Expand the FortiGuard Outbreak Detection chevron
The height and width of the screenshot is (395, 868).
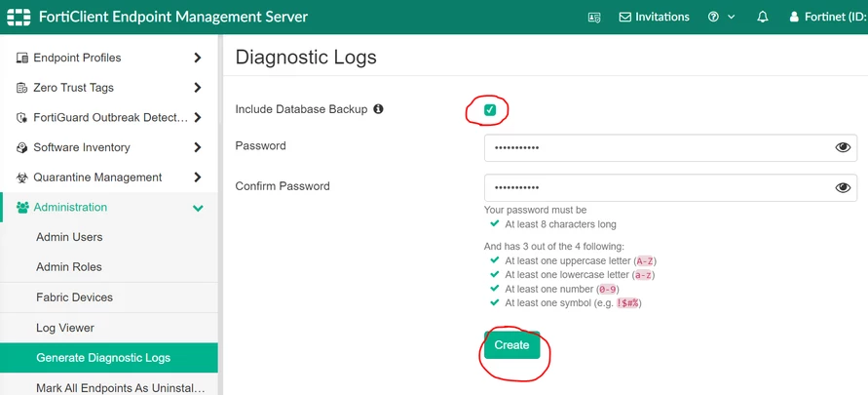click(198, 117)
